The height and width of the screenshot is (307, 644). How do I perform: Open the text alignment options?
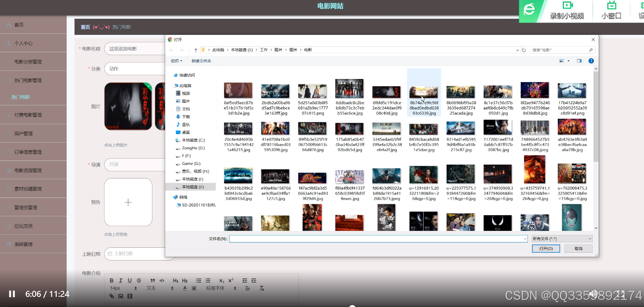[247, 288]
